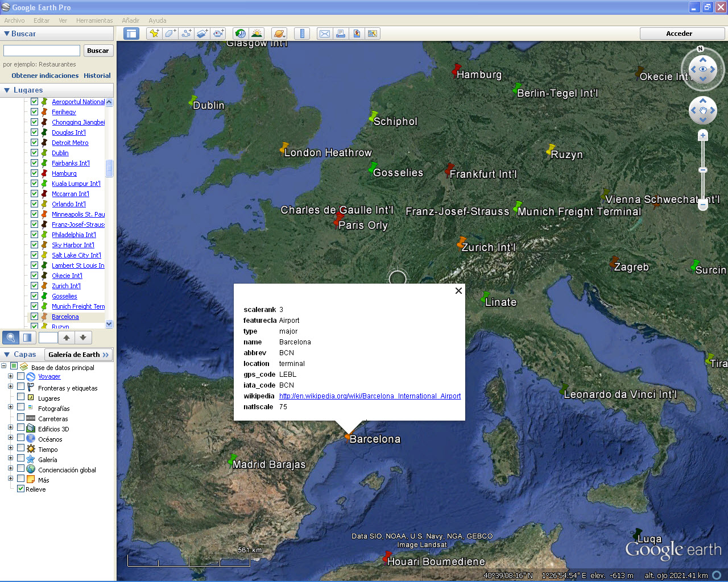
Task: Open the Herramientas menu
Action: 94,20
